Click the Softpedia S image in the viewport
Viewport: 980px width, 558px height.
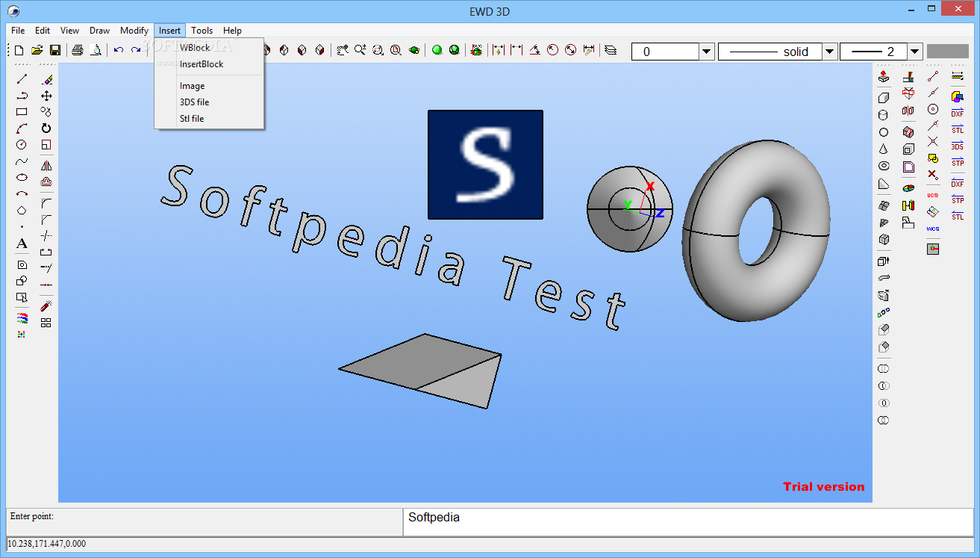(485, 164)
